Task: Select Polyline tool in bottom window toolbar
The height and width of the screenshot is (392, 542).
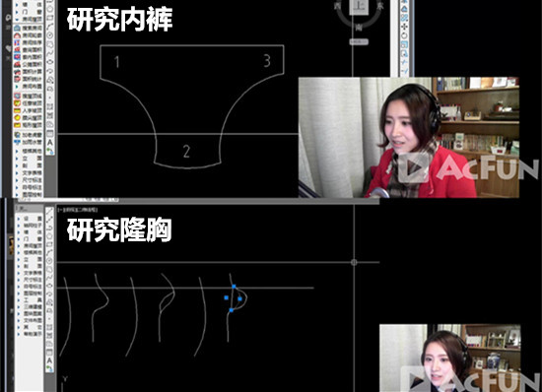Action: (49, 228)
